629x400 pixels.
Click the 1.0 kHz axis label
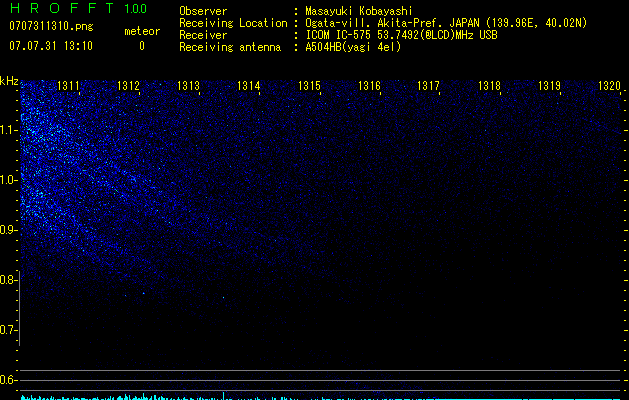(8, 180)
